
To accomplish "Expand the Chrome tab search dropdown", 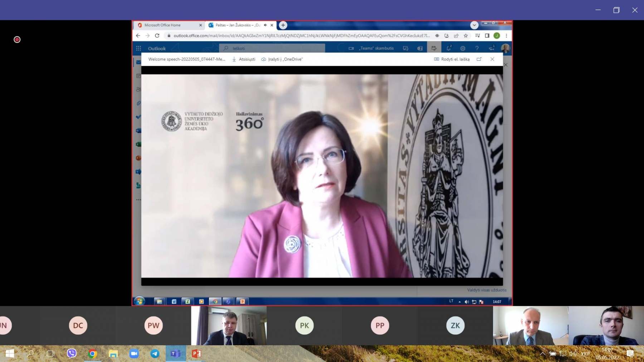I will point(474,25).
